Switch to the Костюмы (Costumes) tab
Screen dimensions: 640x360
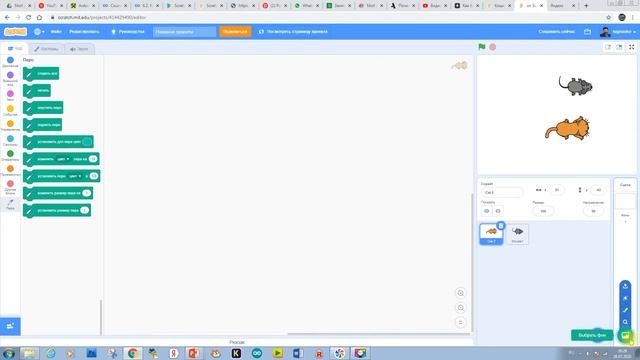click(46, 49)
